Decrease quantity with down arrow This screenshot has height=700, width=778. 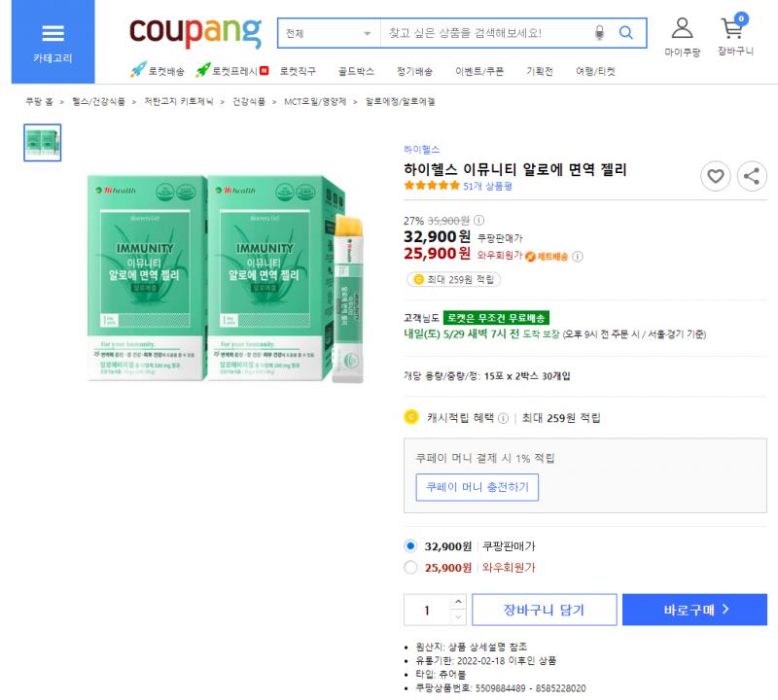click(x=458, y=617)
